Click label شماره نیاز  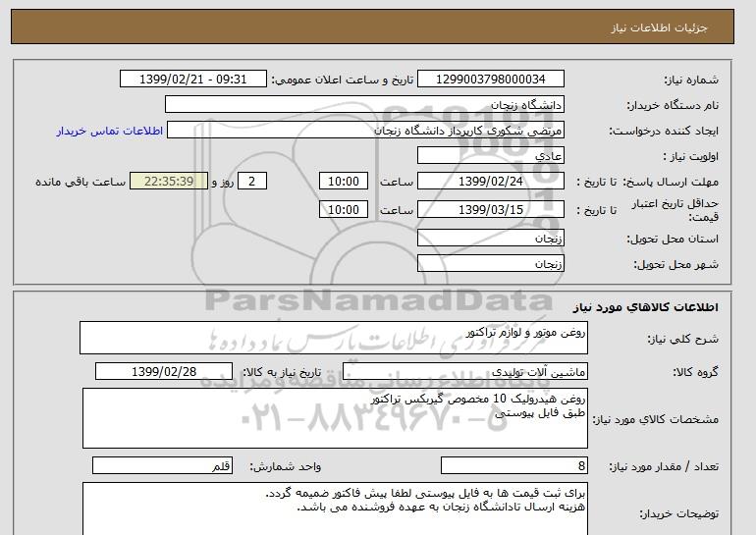691,80
